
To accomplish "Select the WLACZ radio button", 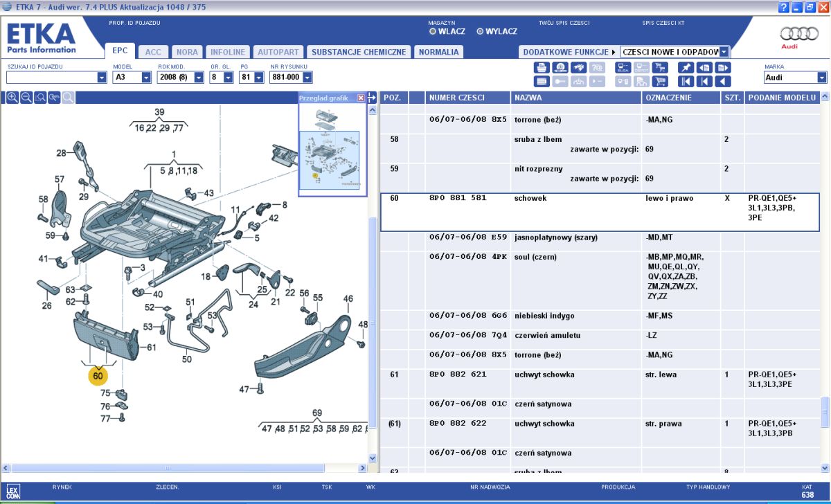I will tap(433, 31).
